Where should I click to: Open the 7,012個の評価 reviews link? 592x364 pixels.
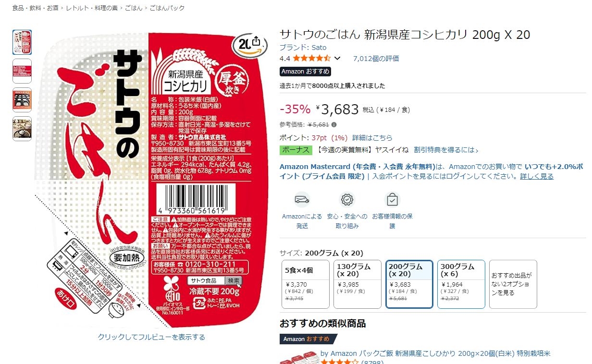point(376,59)
